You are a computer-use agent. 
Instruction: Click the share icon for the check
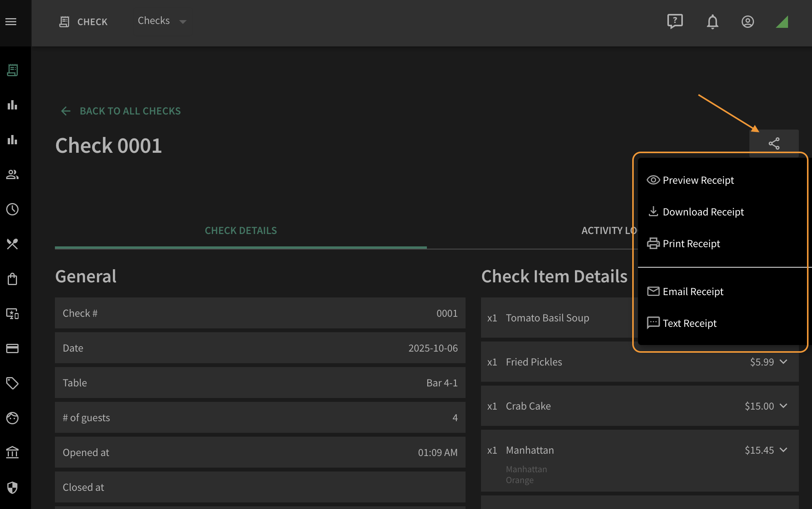point(774,143)
